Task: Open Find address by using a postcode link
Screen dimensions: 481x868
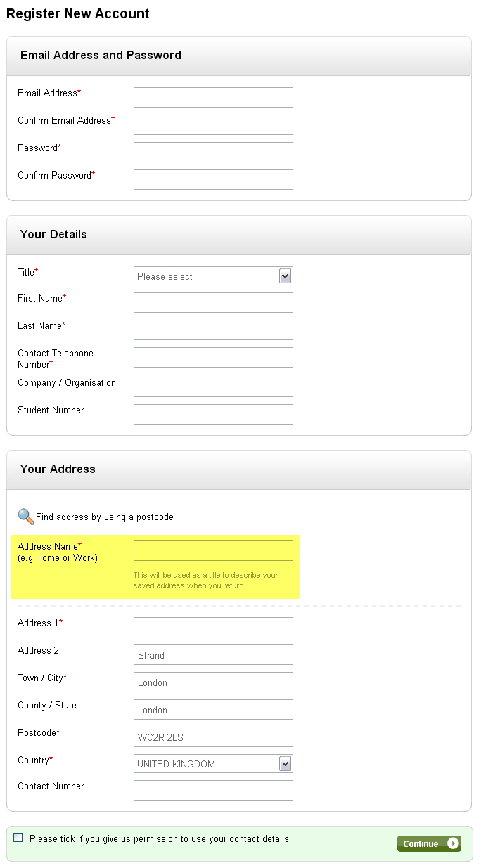Action: [105, 517]
